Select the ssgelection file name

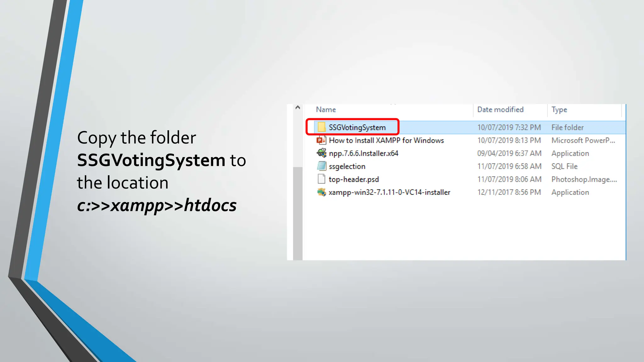tap(347, 167)
